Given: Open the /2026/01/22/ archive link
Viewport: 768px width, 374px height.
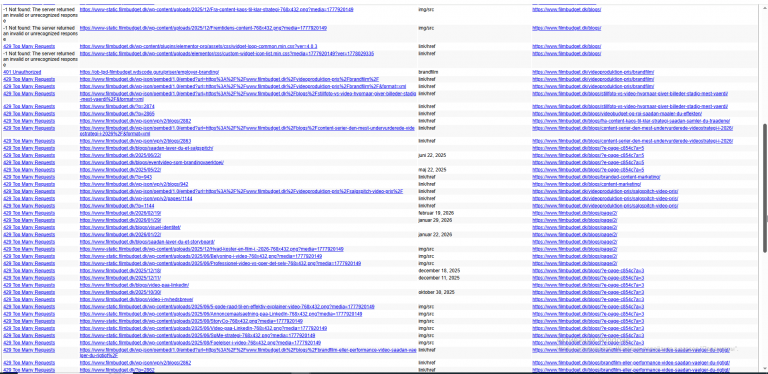Looking at the screenshot, I should click(x=120, y=234).
